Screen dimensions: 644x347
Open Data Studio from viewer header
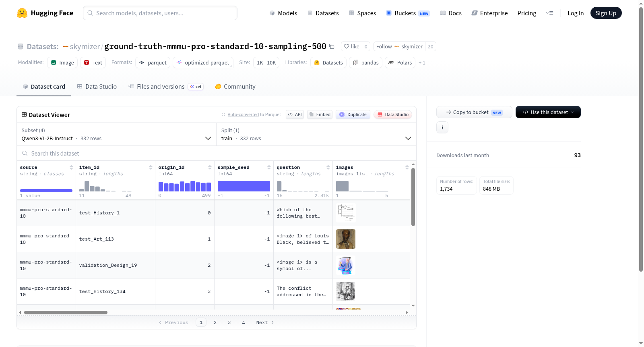pos(393,114)
